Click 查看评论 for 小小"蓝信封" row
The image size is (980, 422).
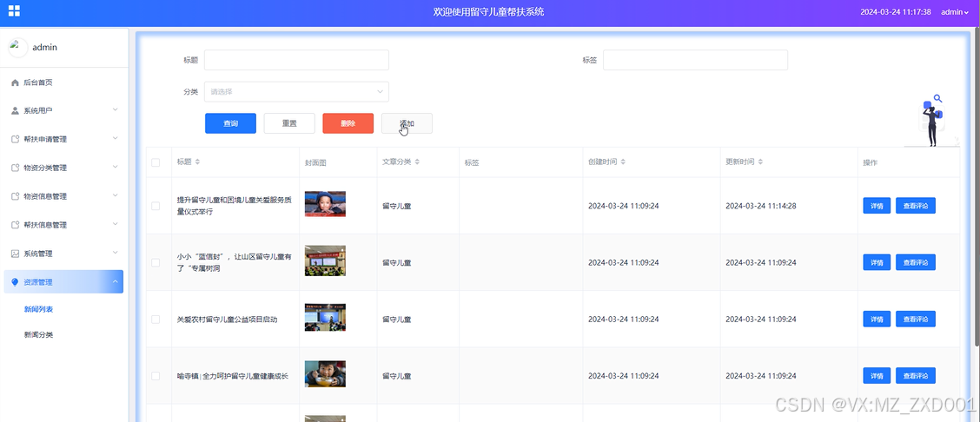pyautogui.click(x=916, y=263)
